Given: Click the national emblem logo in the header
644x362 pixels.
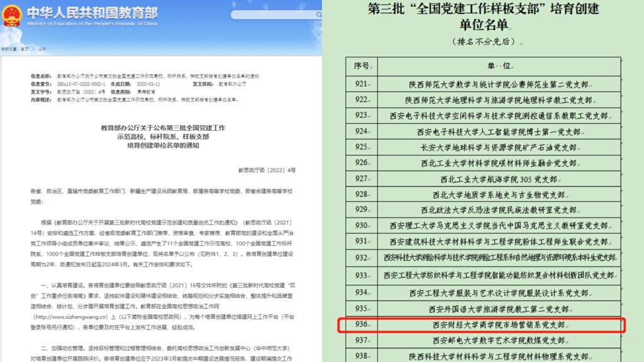Looking at the screenshot, I should coord(11,15).
